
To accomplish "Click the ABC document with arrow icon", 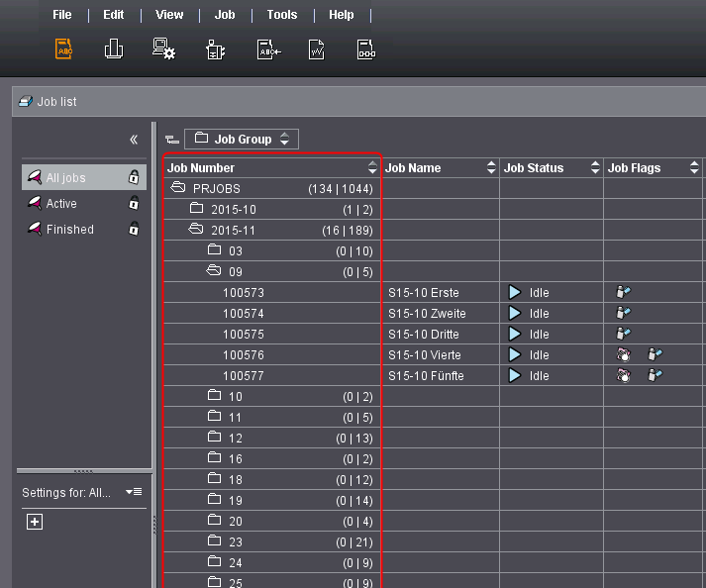I will click(266, 49).
